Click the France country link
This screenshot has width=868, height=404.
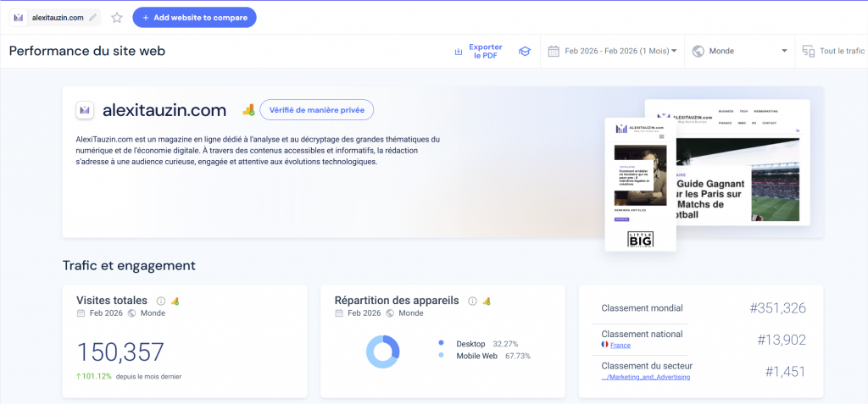tap(620, 346)
